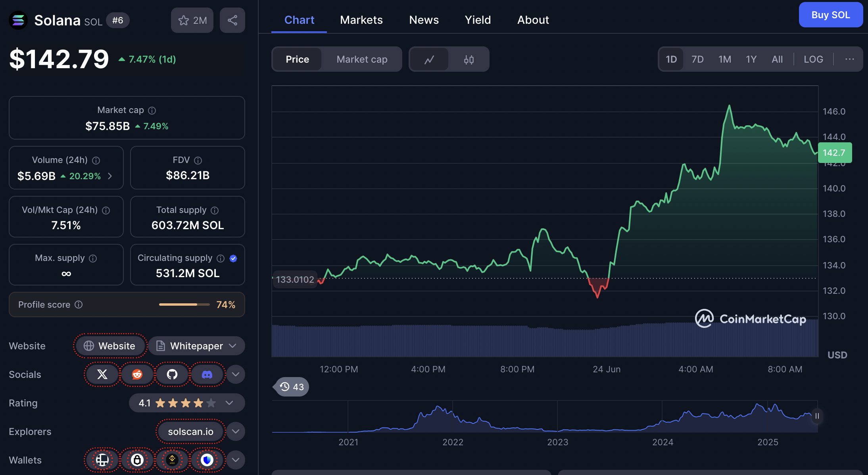
Task: Set chart range to 7D
Action: pos(697,59)
